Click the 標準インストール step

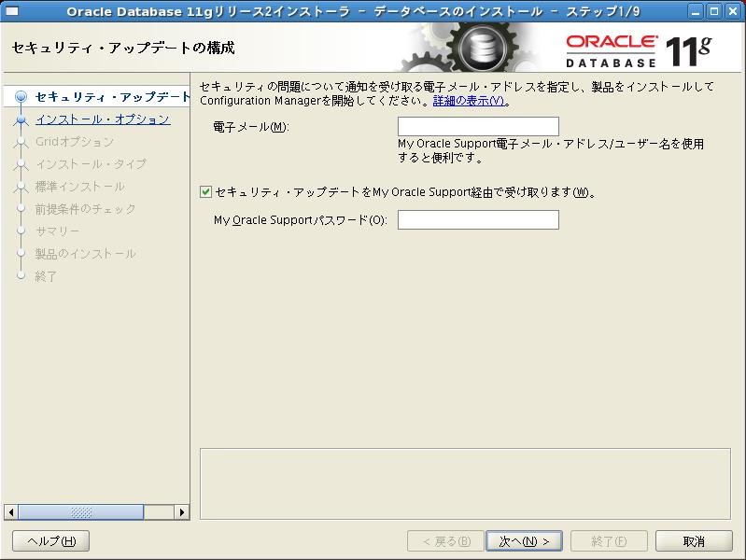point(80,186)
